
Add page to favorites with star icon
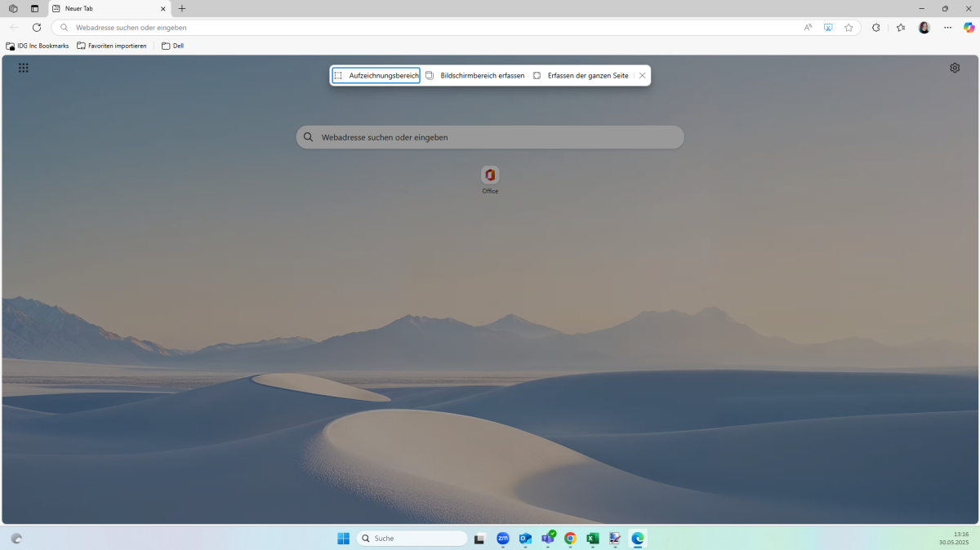(x=849, y=27)
